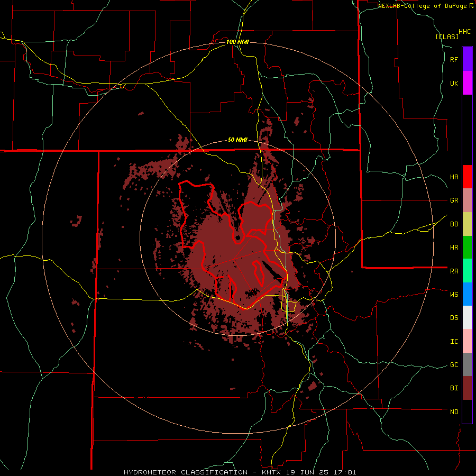Screen dimensions: 476x476
Task: Click the DS legend label
Action: 454,318
